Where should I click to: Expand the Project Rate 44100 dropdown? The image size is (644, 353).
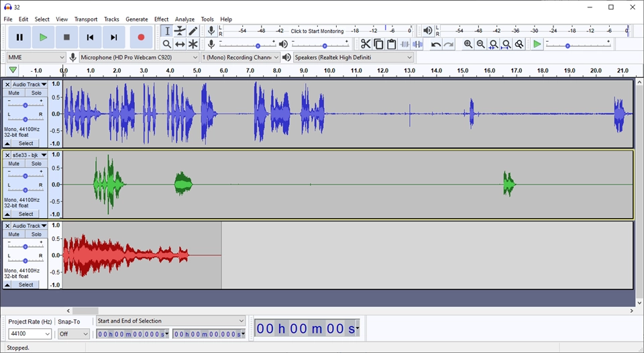(30, 334)
